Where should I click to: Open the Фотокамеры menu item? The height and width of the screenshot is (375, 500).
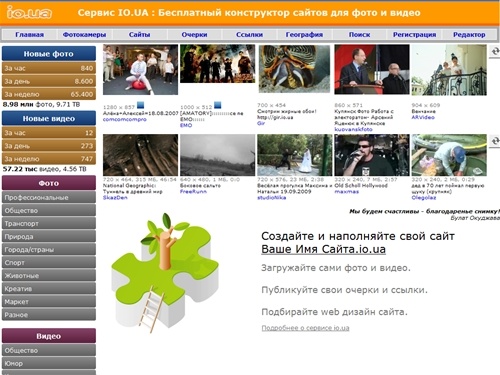point(84,35)
